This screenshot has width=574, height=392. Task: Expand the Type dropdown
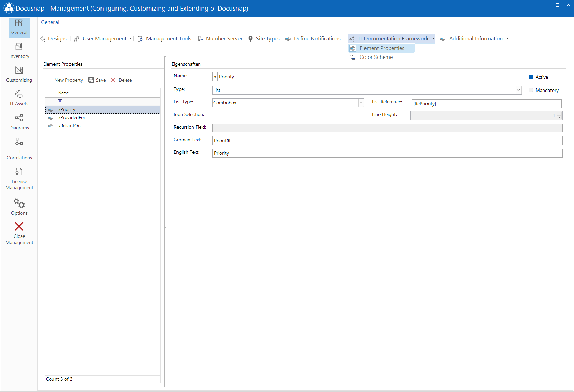point(518,90)
